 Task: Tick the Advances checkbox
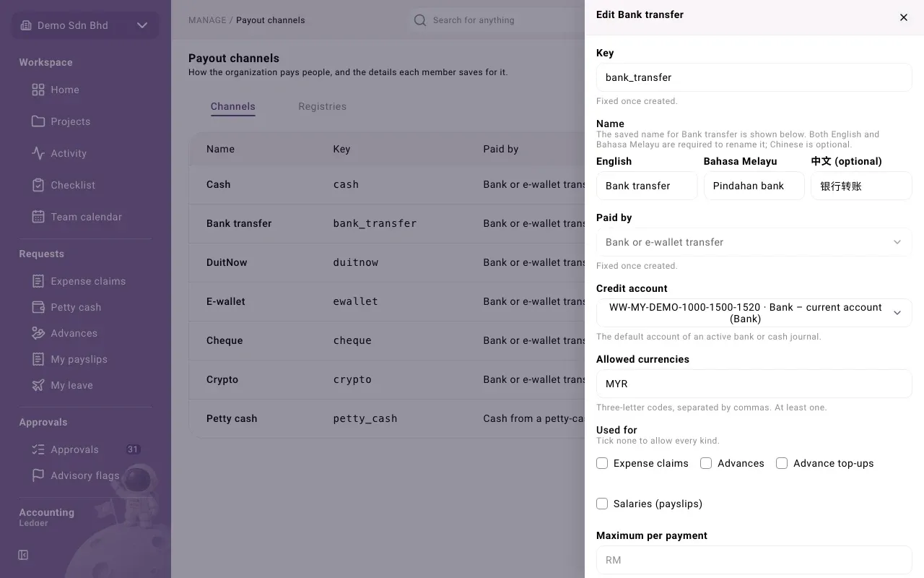click(x=706, y=463)
